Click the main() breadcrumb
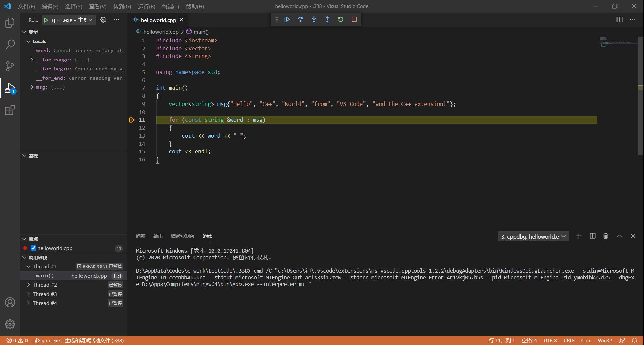 (198, 32)
